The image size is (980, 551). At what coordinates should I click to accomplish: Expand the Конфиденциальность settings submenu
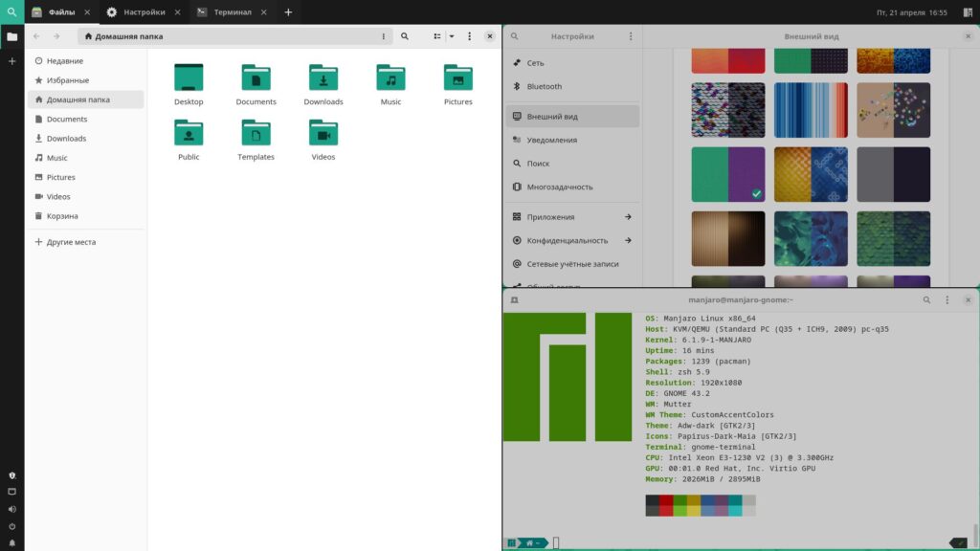pos(628,240)
